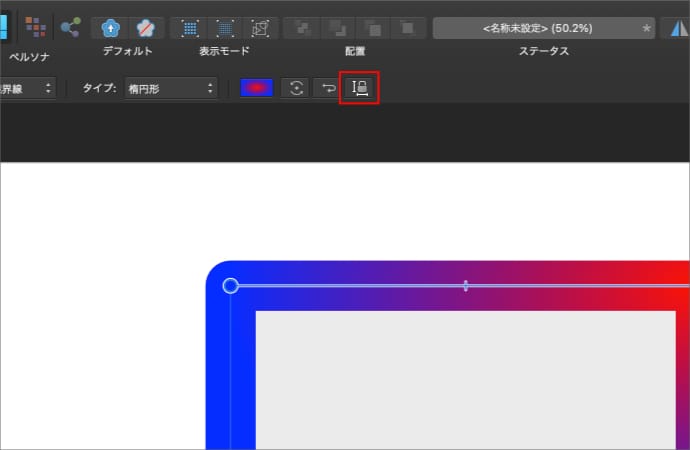Click the revert defaults icon

145,27
